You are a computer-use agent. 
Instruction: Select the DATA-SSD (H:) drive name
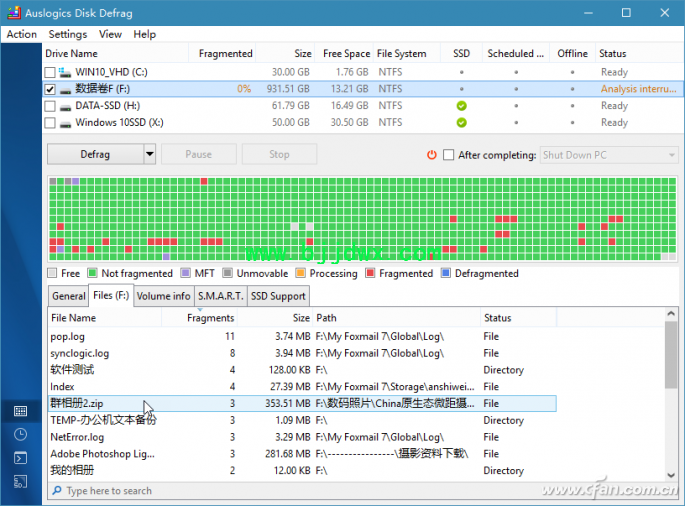(107, 106)
